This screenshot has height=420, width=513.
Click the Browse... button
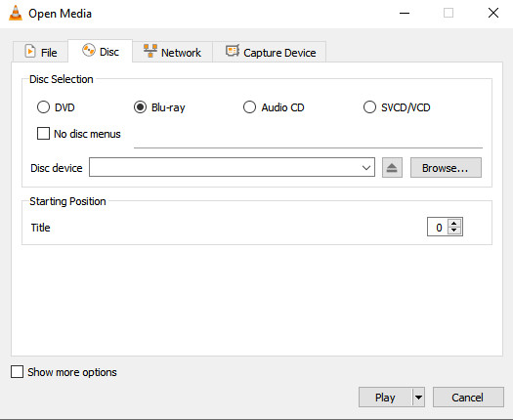pos(446,168)
